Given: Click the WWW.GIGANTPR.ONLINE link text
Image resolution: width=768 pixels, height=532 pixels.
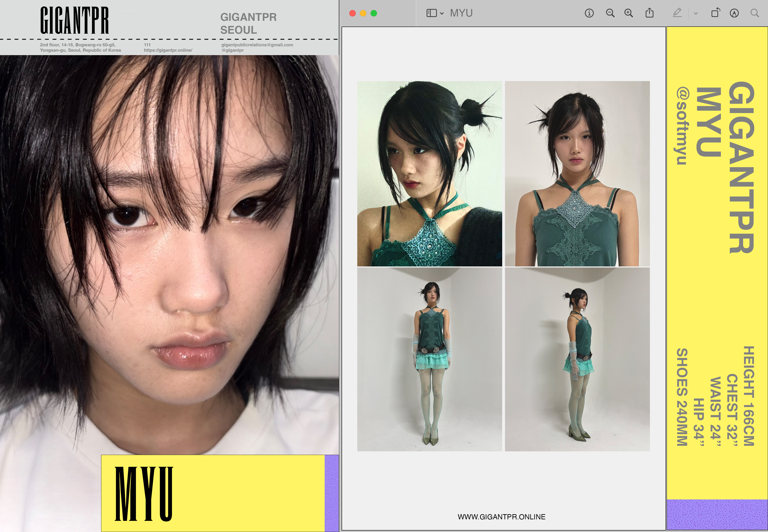Looking at the screenshot, I should 501,517.
